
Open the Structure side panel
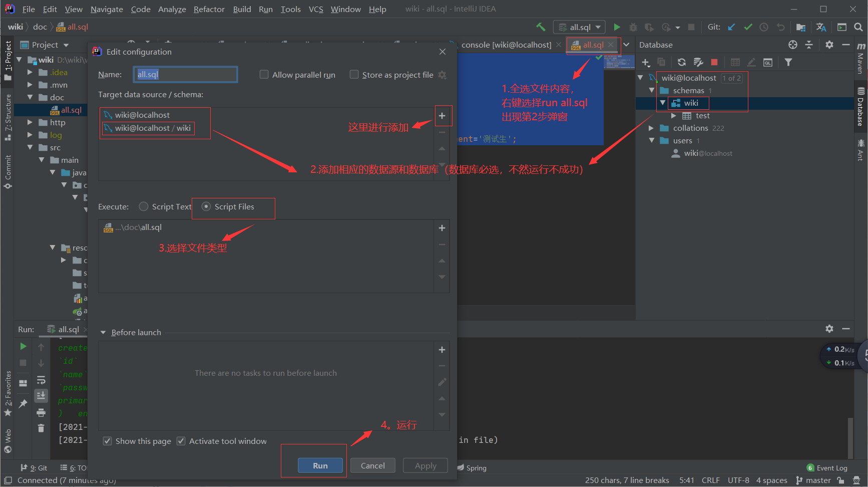point(8,116)
